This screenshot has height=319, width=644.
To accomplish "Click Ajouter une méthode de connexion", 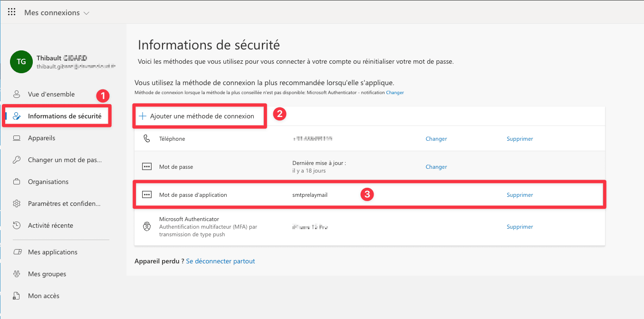I will (x=202, y=116).
